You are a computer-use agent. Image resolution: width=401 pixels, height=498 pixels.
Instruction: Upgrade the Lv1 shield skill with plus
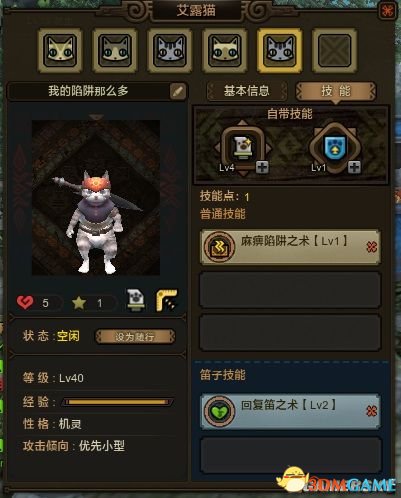354,167
